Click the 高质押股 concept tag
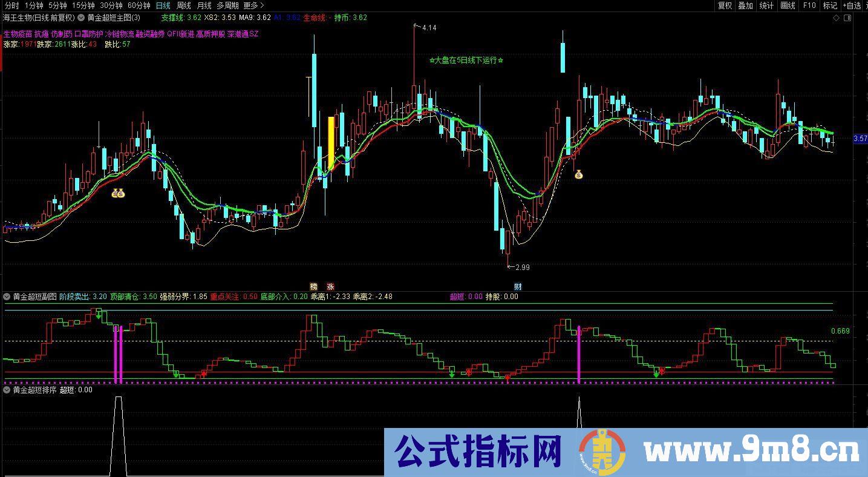Image resolution: width=868 pixels, height=477 pixels. (x=211, y=34)
